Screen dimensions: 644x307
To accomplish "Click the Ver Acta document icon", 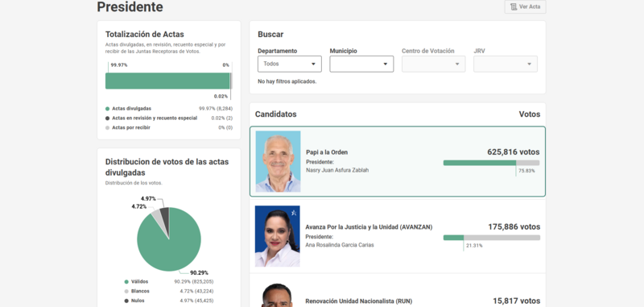I will coord(514,7).
